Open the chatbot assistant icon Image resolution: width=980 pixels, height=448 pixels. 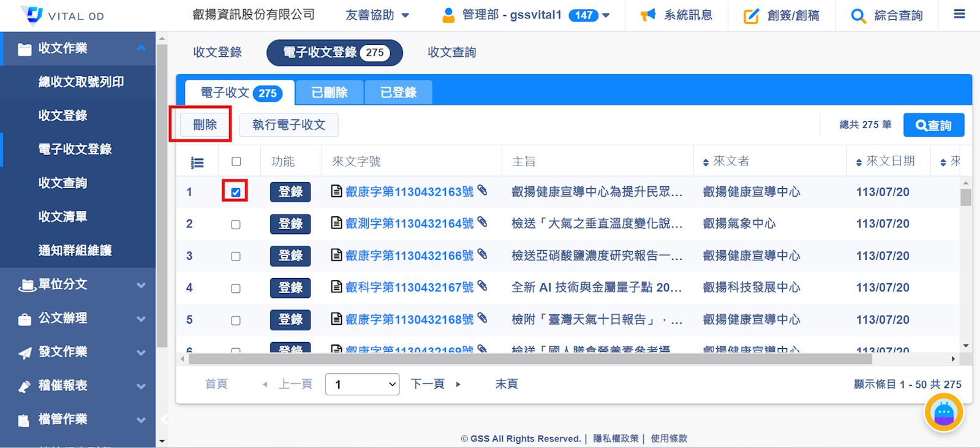tap(943, 413)
